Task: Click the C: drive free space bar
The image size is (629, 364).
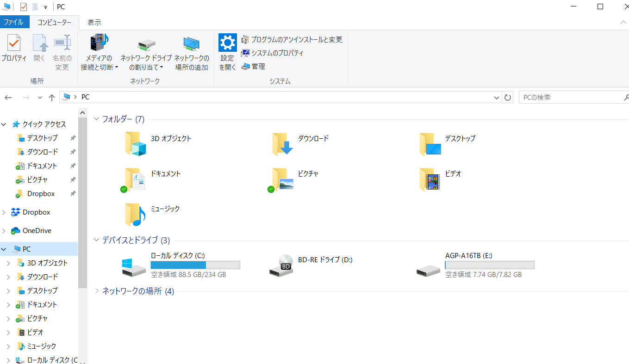Action: (194, 265)
